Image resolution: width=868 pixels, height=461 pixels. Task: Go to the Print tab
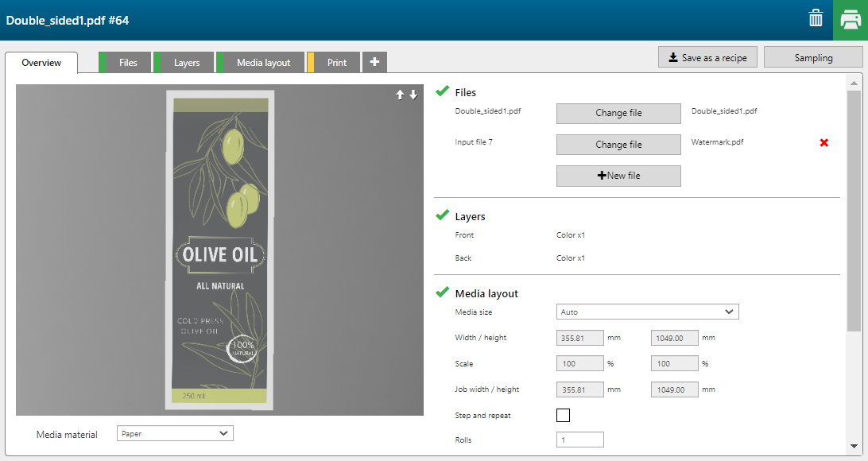pos(336,63)
